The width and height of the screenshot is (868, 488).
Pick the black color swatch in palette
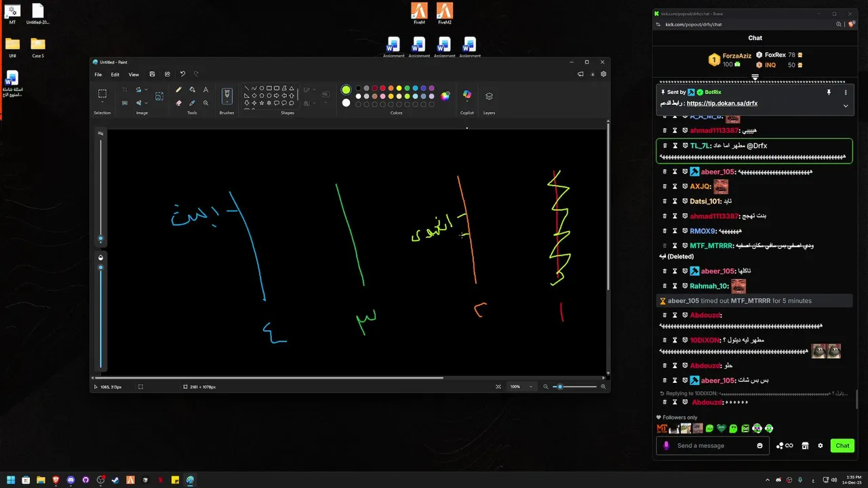[359, 88]
